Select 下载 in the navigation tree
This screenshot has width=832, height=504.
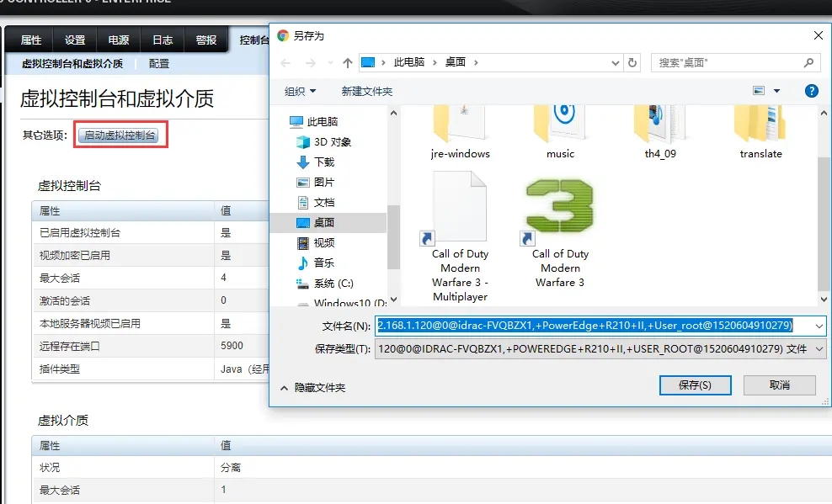pos(324,162)
